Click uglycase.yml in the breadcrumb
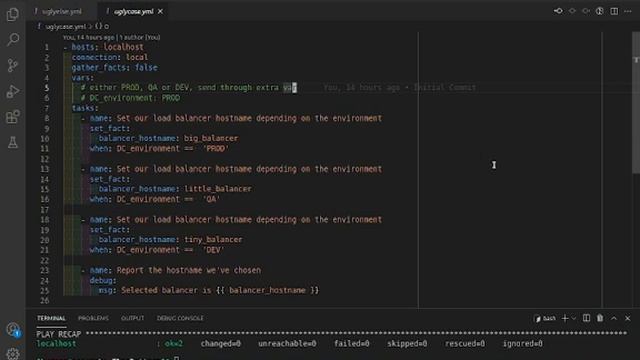Viewport: 640px width, 360px height. (65, 27)
